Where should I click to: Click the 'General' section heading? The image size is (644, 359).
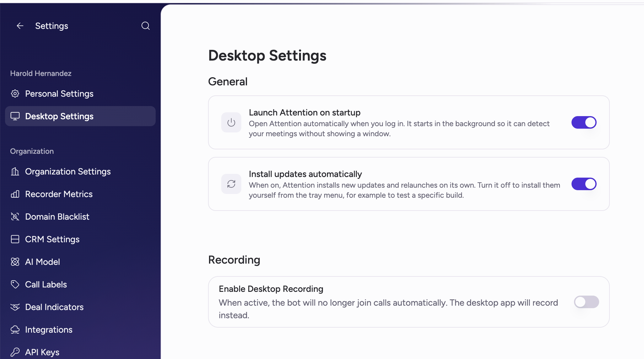click(228, 82)
